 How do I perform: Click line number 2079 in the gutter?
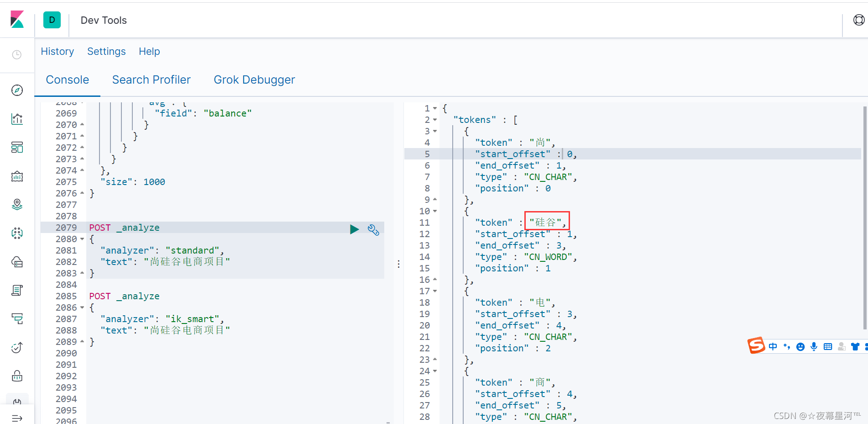(x=66, y=228)
